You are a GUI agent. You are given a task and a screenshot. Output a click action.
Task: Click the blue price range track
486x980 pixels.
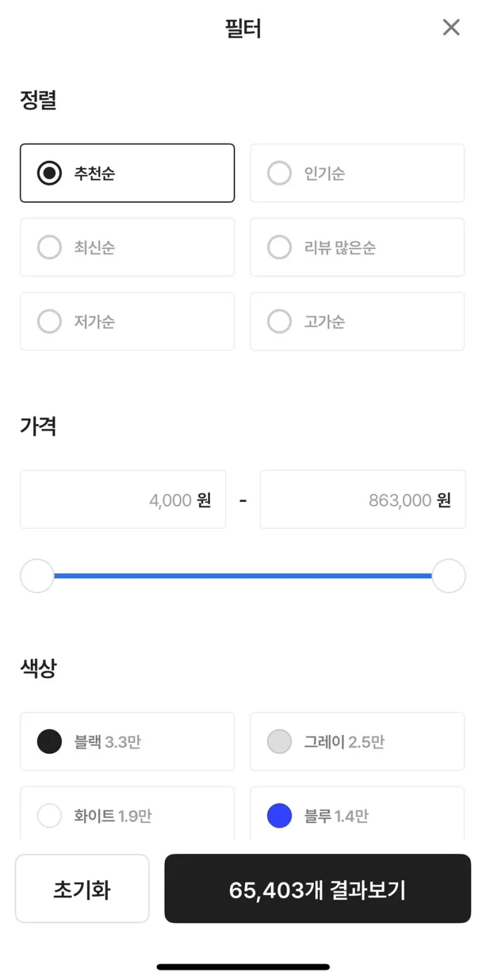243,575
